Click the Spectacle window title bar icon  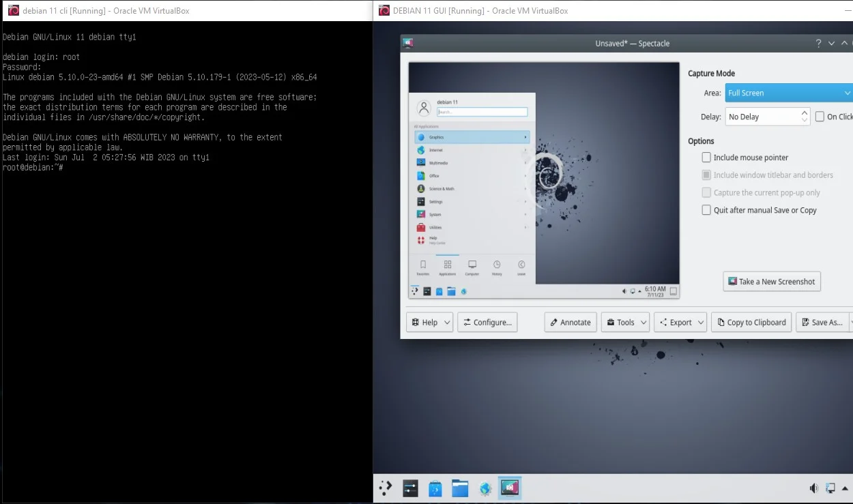point(408,43)
